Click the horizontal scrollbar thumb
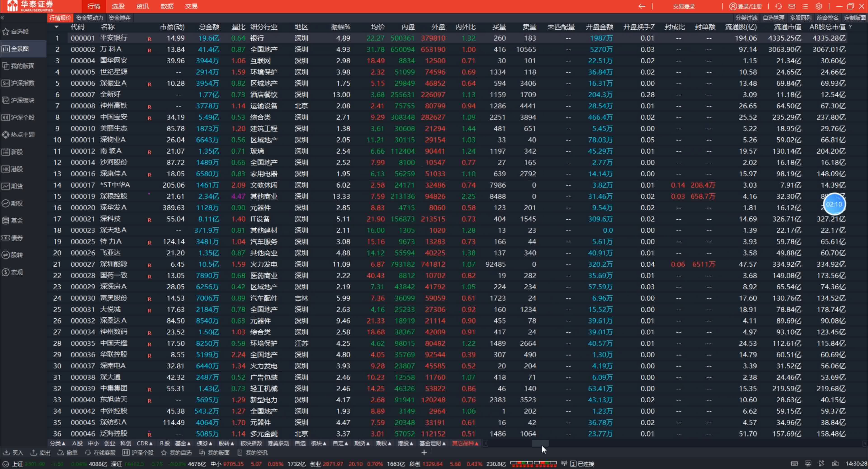 click(x=540, y=443)
